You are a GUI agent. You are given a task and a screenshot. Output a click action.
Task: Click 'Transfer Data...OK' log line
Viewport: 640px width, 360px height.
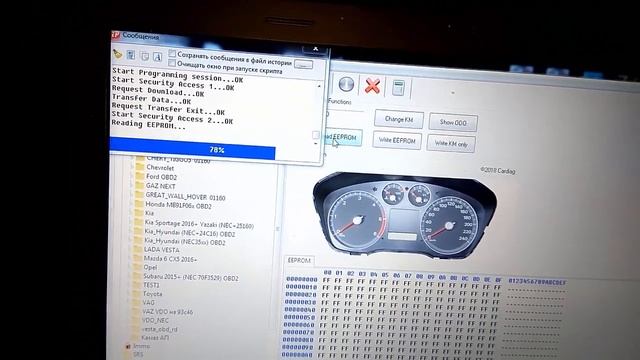coord(151,99)
